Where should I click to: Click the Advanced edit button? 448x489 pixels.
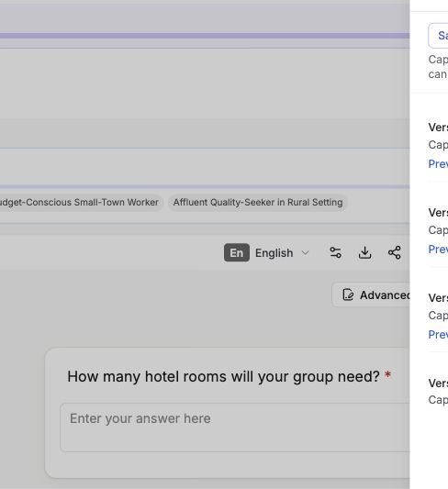tap(371, 295)
